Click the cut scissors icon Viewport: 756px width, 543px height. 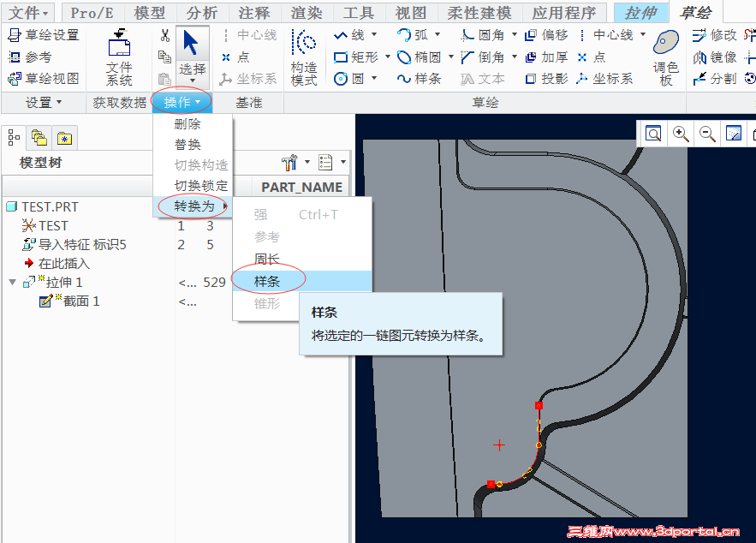click(x=165, y=35)
